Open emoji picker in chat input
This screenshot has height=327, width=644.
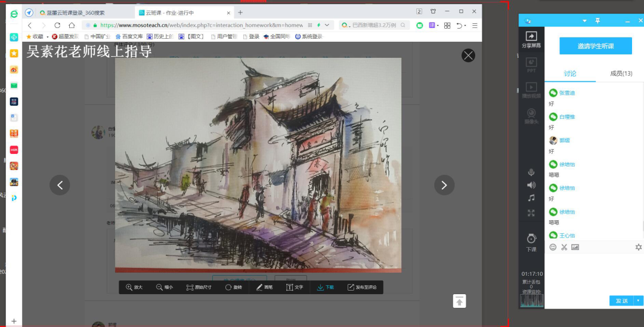click(553, 247)
